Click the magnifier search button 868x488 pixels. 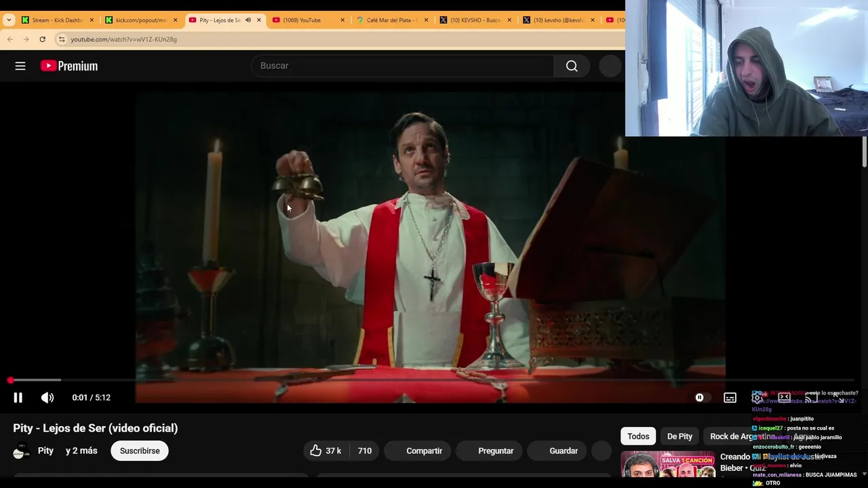coord(572,66)
